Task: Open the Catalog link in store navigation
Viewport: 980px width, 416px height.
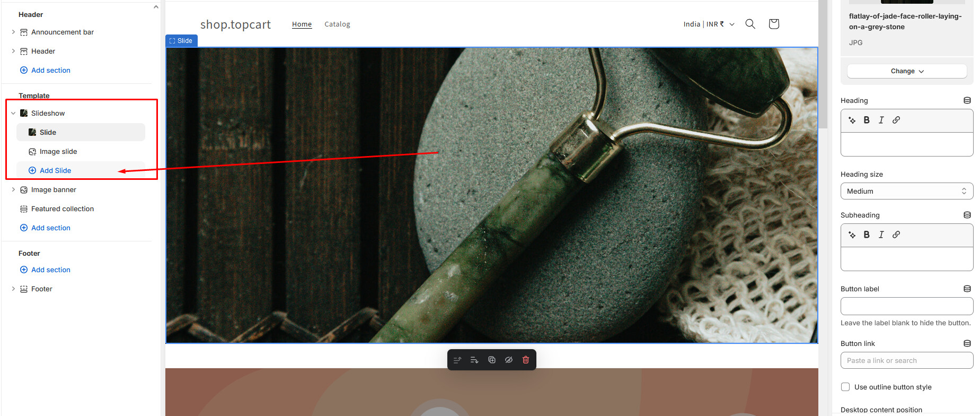Action: [x=337, y=24]
